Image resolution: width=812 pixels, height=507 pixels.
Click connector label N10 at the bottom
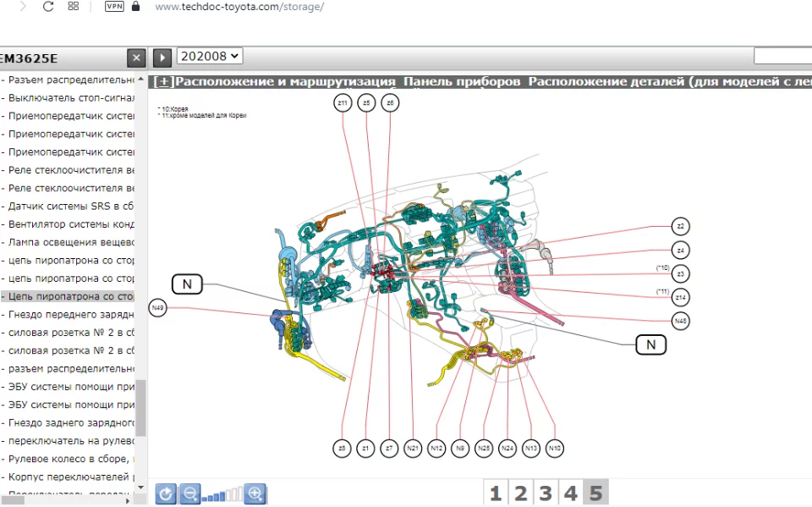[555, 449]
